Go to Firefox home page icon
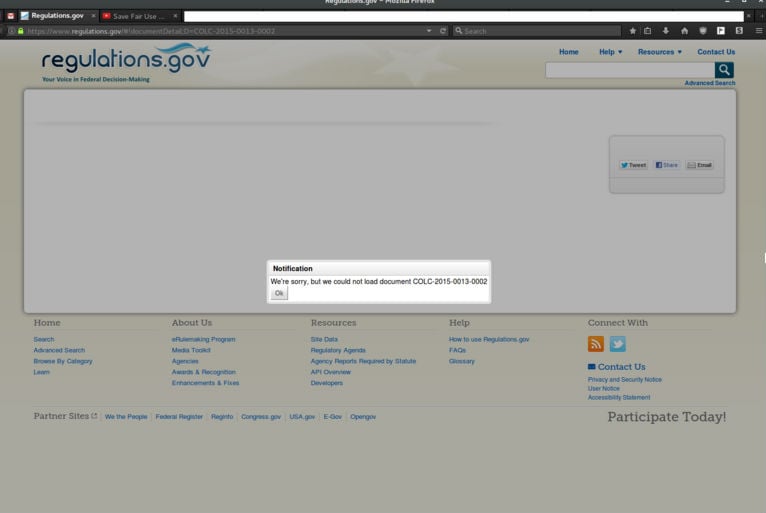The image size is (766, 513). click(x=684, y=31)
